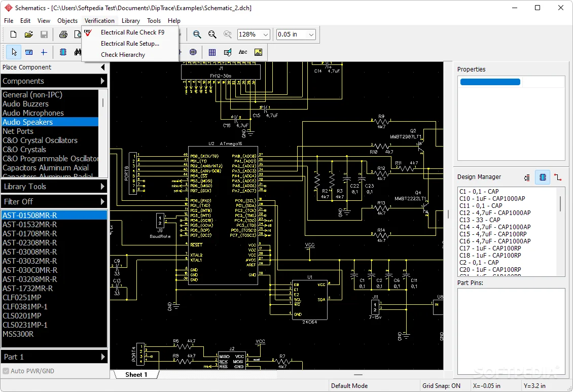Screen dimensions: 573x392
Task: Open the Library menu
Action: (131, 21)
